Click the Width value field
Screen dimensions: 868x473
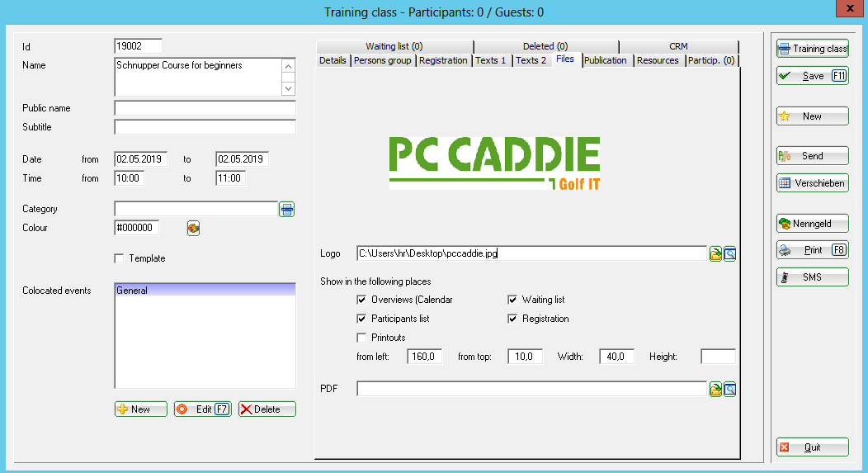(x=616, y=357)
